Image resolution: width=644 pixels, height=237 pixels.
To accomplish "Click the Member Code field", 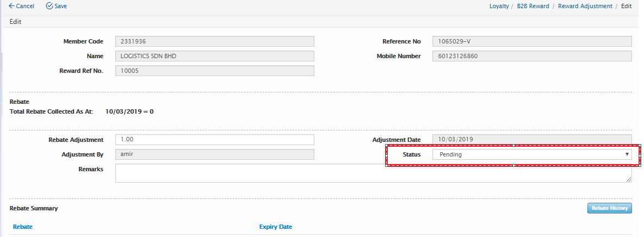I will pos(215,41).
